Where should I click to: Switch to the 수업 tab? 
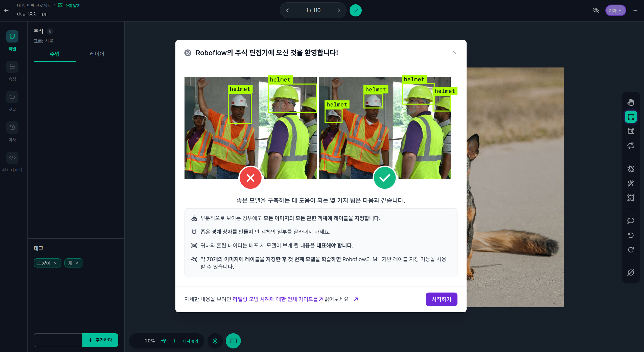(x=55, y=54)
